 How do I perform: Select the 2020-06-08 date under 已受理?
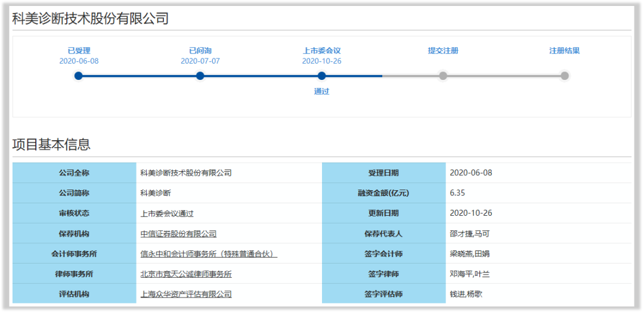[79, 61]
